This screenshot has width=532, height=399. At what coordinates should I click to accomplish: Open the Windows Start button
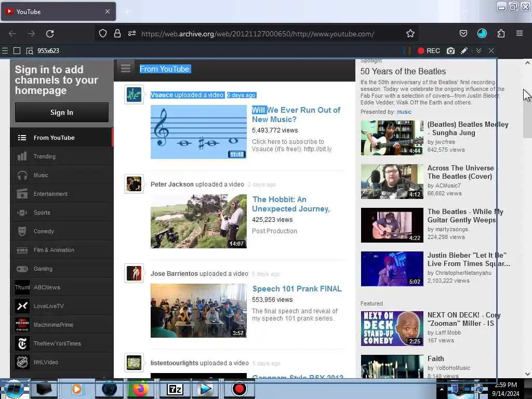tap(14, 389)
